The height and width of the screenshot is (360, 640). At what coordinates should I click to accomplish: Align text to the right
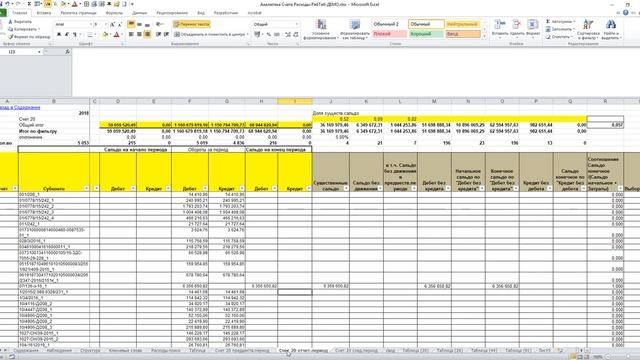point(147,35)
